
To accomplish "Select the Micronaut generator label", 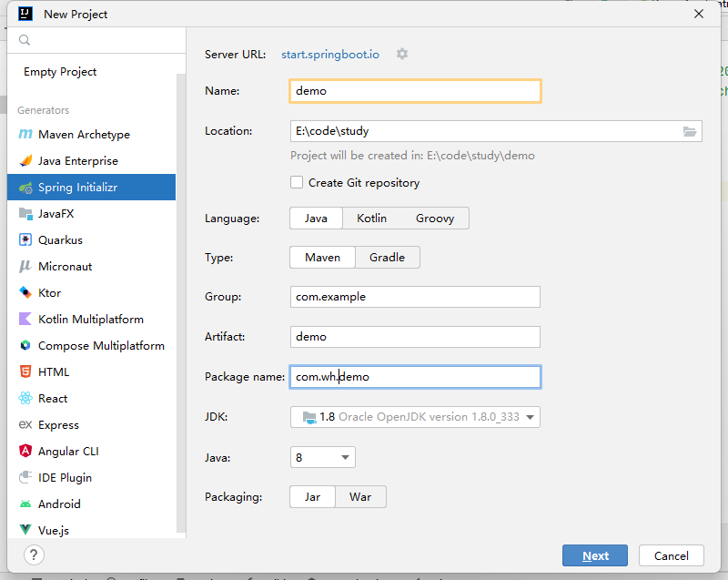I will (x=65, y=267).
